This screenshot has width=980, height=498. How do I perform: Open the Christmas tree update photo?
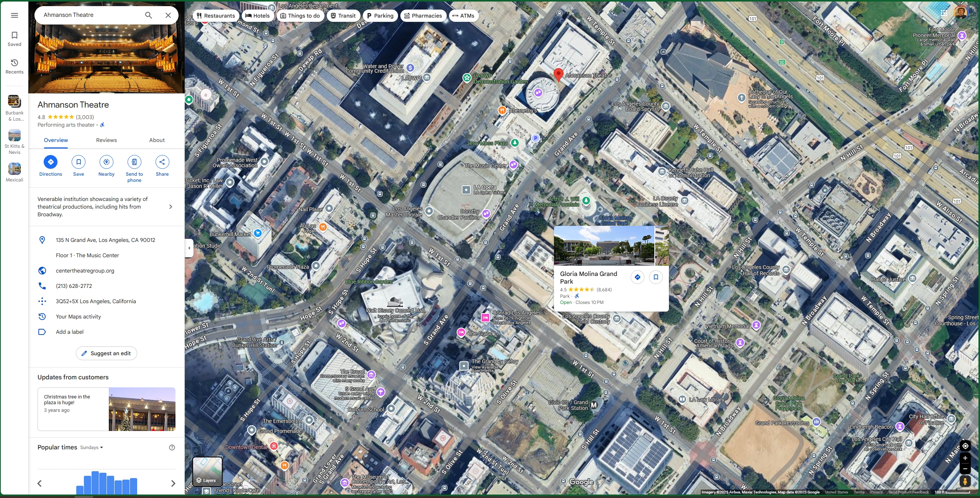click(x=142, y=409)
